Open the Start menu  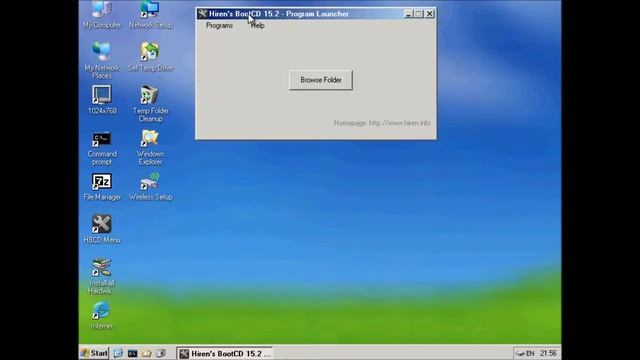click(x=94, y=353)
